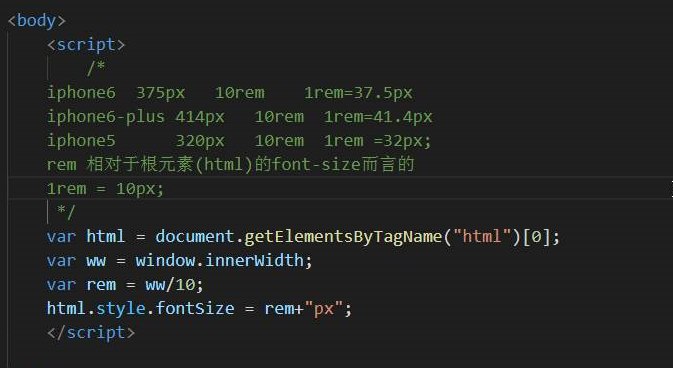Click the opening body tag
The image size is (673, 368).
click(36, 21)
